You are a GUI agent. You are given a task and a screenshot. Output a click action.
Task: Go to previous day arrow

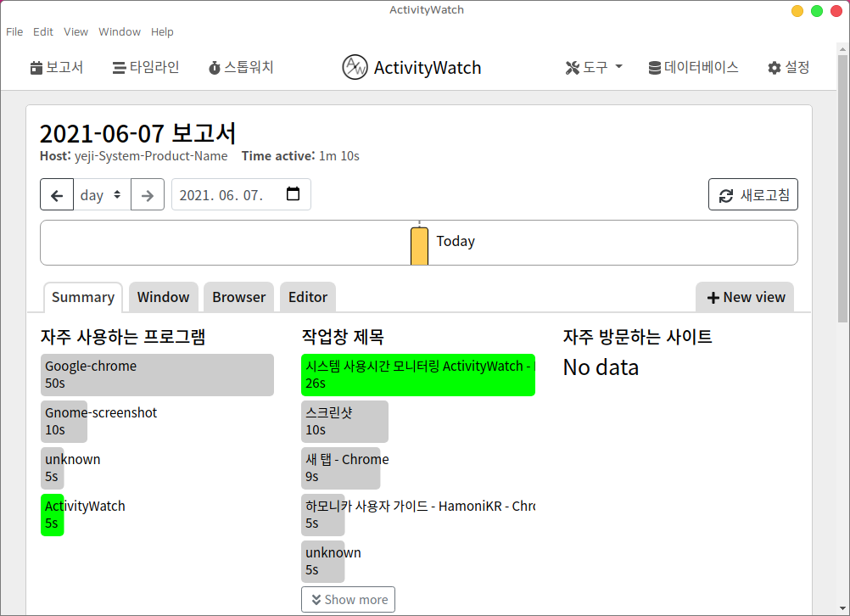coord(57,195)
